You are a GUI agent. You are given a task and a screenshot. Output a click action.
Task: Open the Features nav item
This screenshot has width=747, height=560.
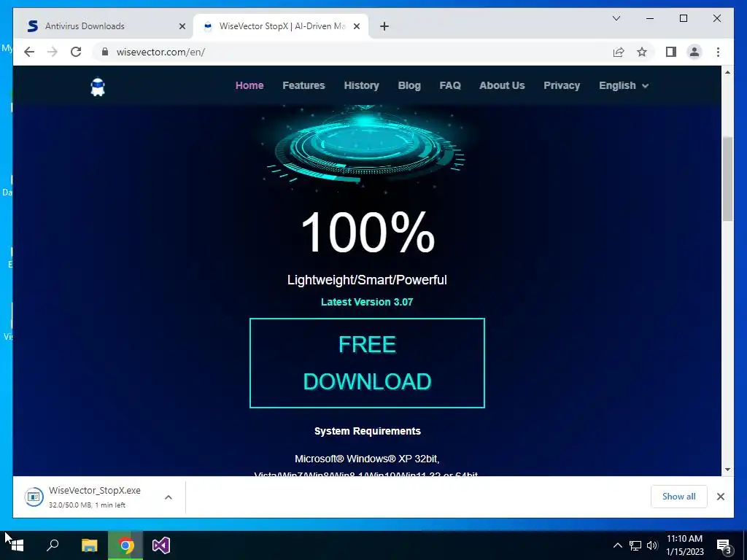point(303,85)
